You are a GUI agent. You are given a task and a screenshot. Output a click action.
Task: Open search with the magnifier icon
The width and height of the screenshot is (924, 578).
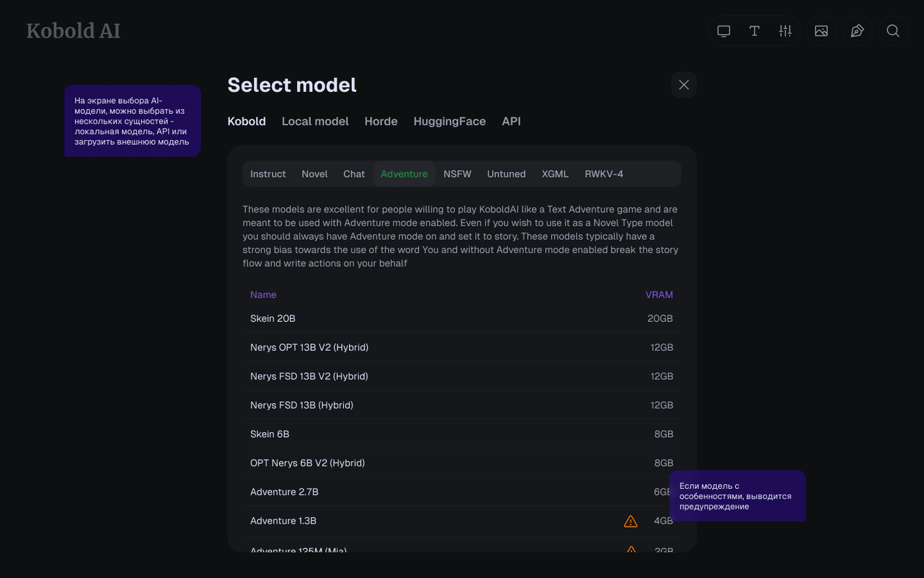click(x=892, y=31)
